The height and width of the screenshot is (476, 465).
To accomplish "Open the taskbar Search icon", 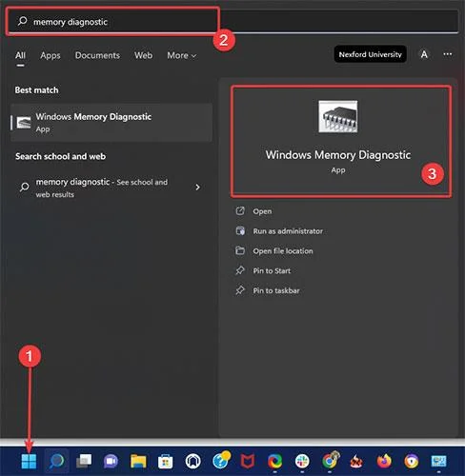I will point(56,461).
